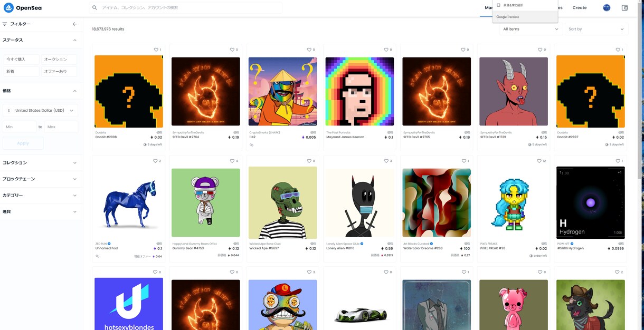Like CryptoSharks 1142 via heart icon
The image size is (644, 330).
[x=309, y=50]
